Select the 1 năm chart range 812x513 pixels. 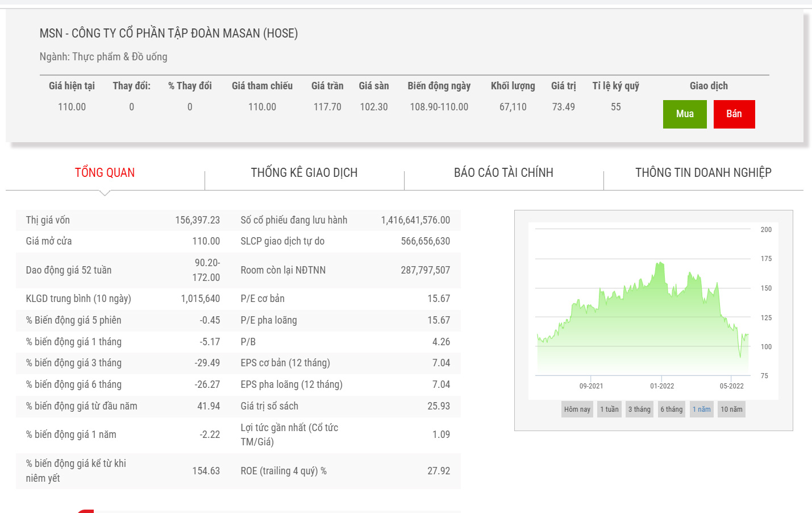(701, 409)
